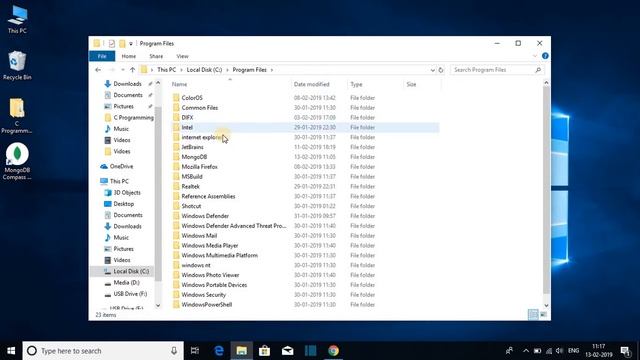Open Task View on the taskbar
640x360 pixels.
tap(195, 351)
